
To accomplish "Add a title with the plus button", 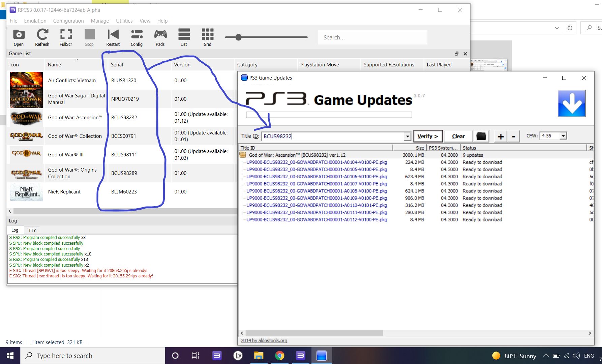I will tap(501, 136).
